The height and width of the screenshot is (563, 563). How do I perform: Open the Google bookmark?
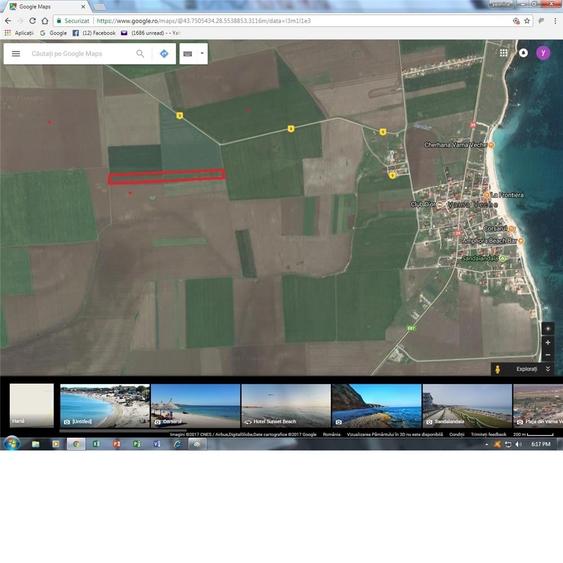point(53,33)
